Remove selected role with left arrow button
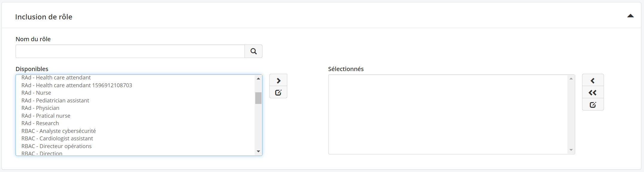This screenshot has height=172, width=644. coord(593,80)
